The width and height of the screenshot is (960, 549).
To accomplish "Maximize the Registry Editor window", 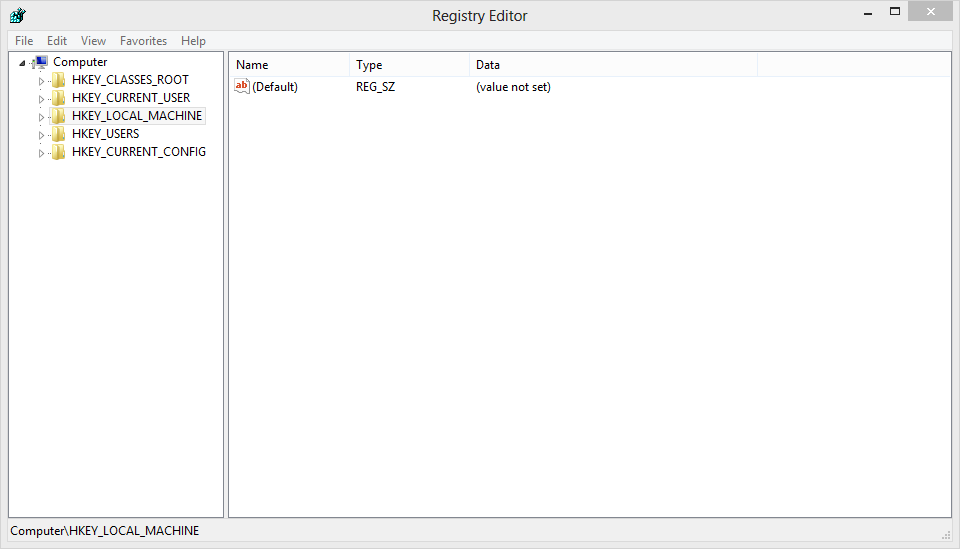I will [x=894, y=12].
